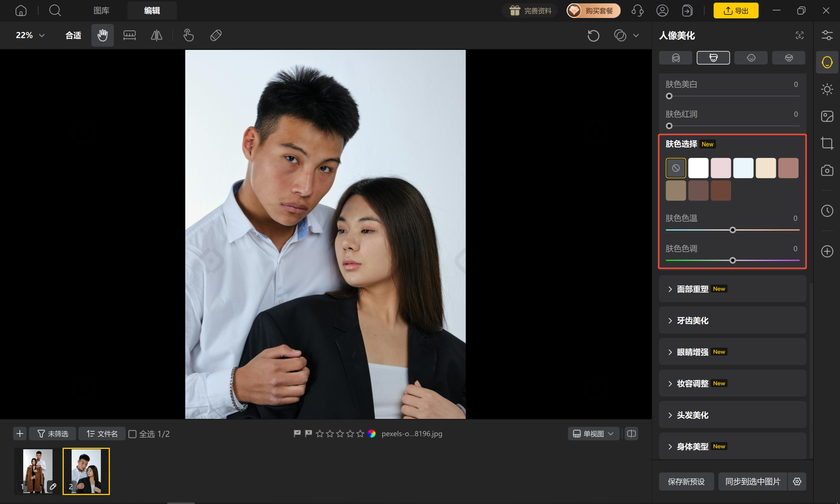
Task: Open the first thumbnail with brown coat
Action: [37, 471]
